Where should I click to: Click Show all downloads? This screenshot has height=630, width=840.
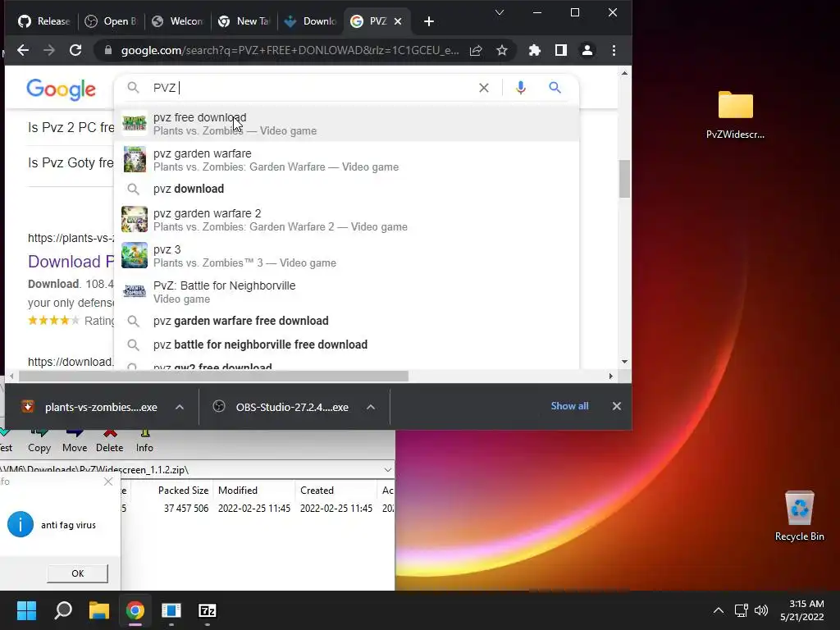(x=569, y=406)
